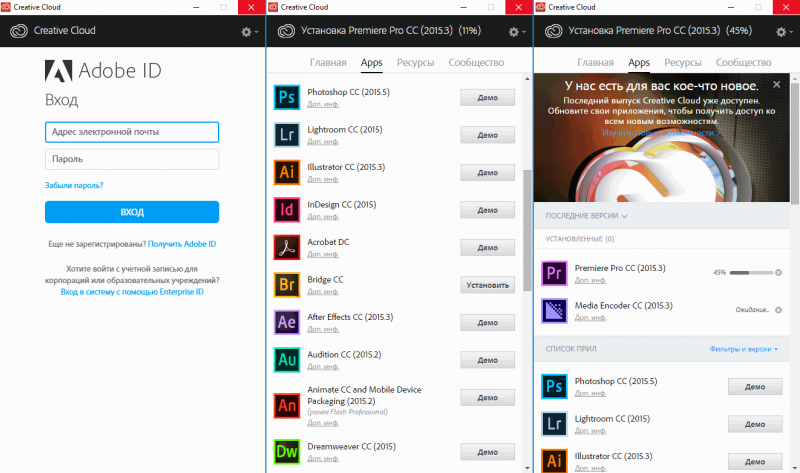
Task: Click Установить button for Bridge CC
Action: click(x=487, y=285)
